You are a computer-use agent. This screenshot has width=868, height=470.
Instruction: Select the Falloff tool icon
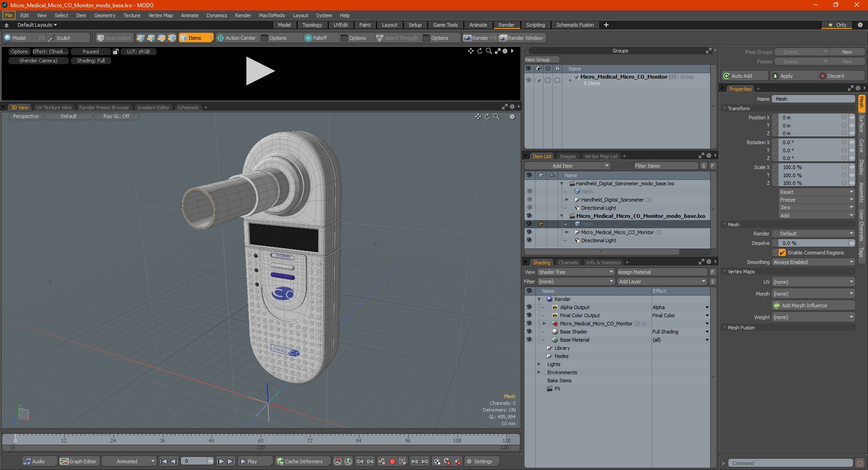tap(308, 38)
